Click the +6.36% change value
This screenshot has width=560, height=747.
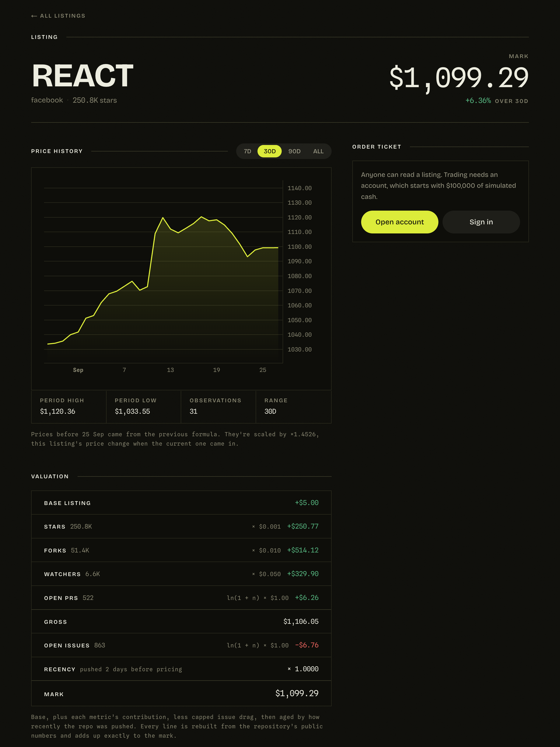click(478, 101)
